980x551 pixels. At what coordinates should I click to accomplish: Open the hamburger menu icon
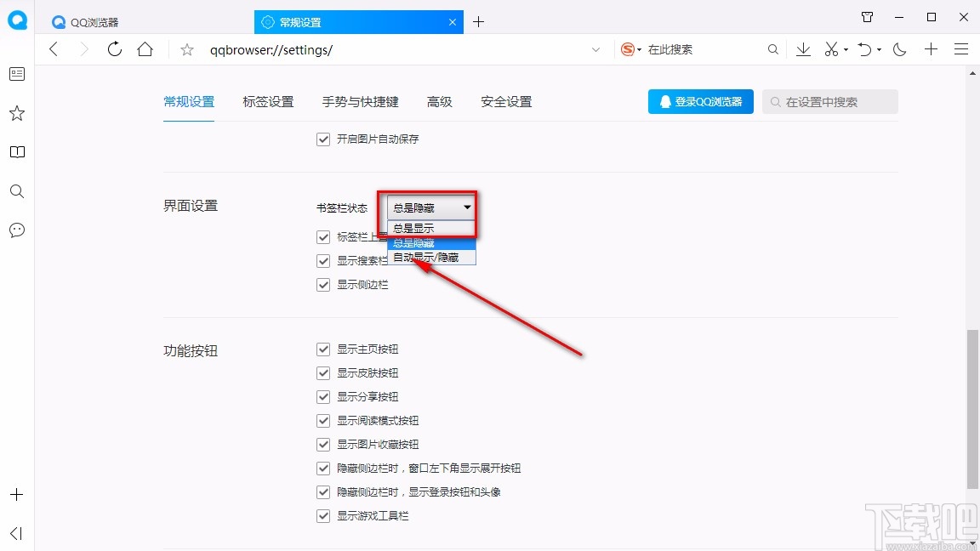(961, 49)
